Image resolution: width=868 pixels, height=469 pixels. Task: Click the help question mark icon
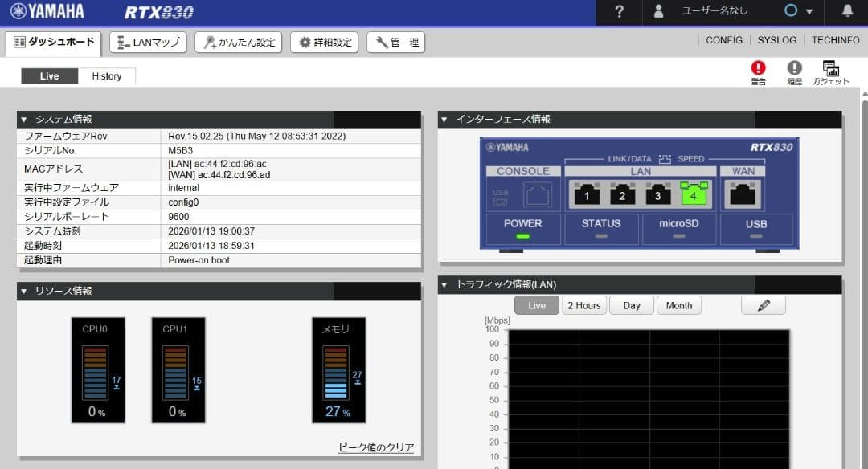point(619,12)
